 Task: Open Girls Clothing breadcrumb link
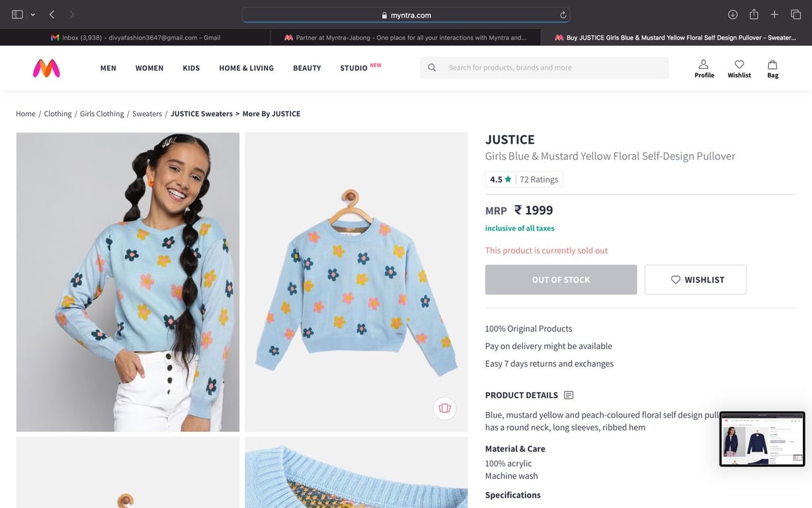102,114
